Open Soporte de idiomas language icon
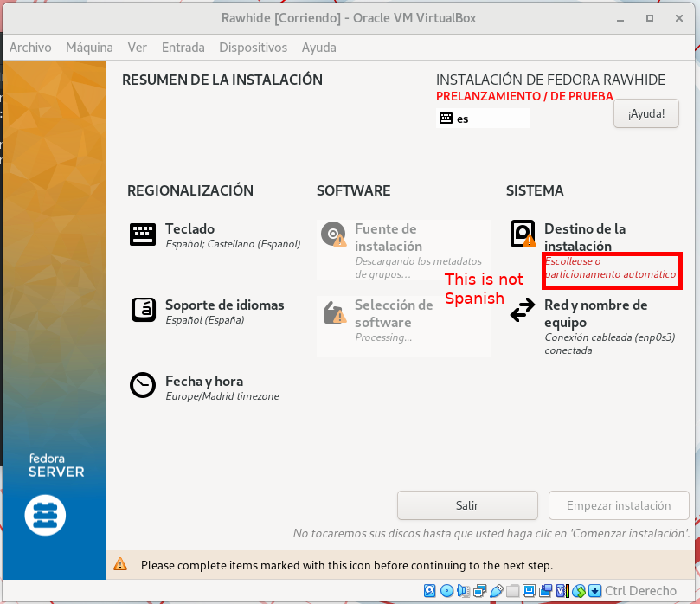 144,310
